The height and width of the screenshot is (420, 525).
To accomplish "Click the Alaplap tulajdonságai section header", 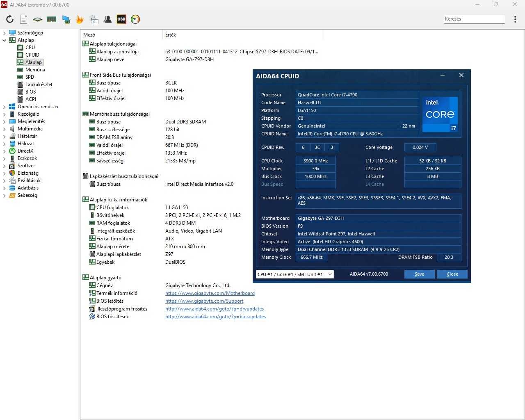I will point(110,44).
